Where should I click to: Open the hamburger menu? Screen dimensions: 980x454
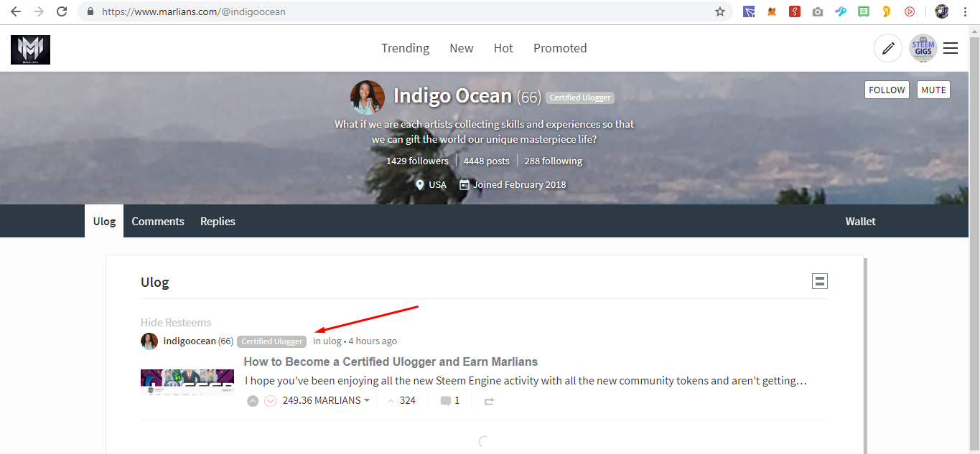(x=951, y=48)
